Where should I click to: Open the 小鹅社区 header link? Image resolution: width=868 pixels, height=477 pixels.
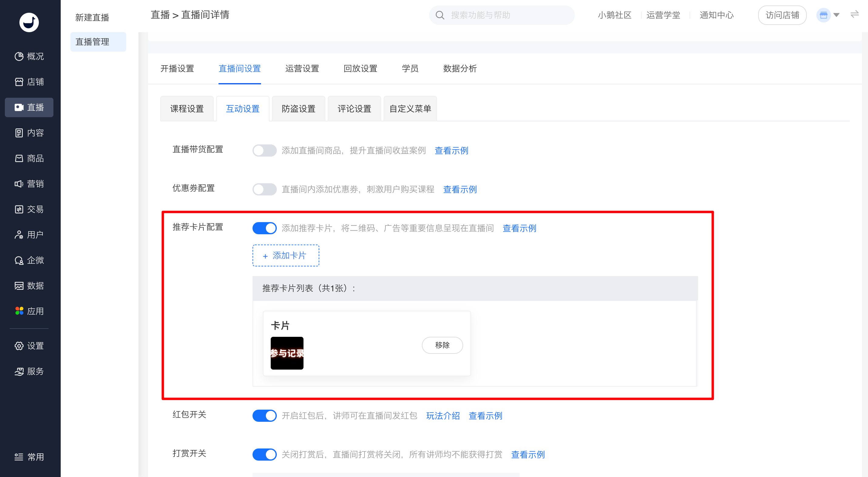click(x=615, y=15)
